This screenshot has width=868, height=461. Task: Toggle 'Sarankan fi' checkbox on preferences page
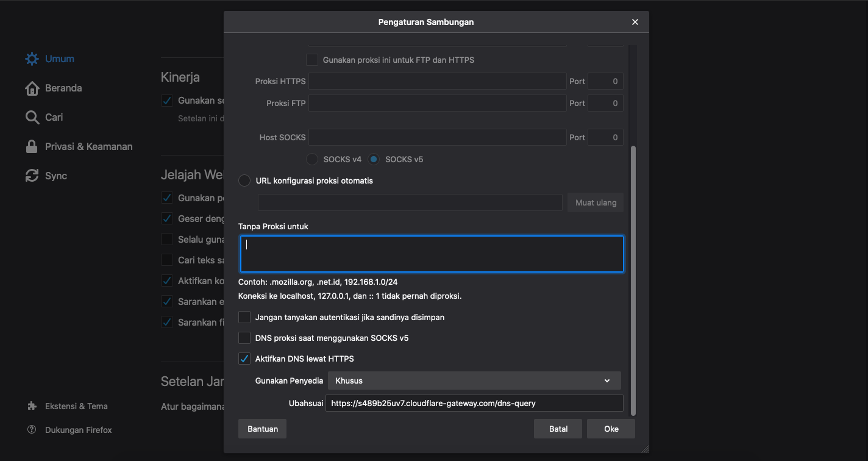[167, 323]
